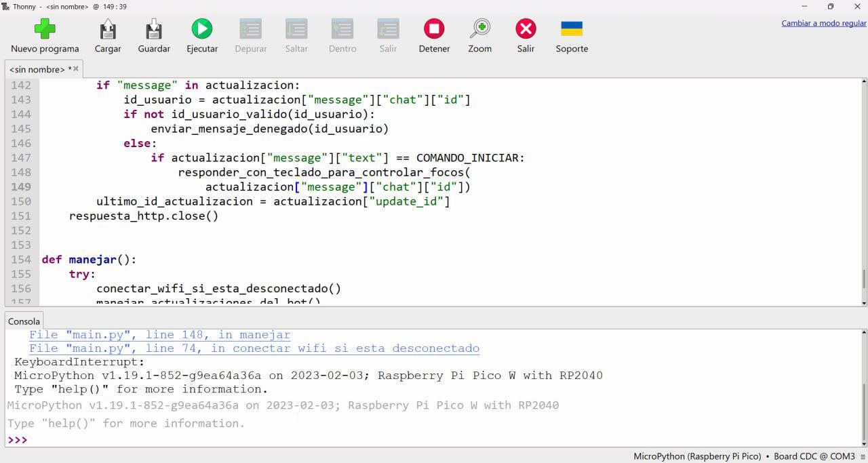This screenshot has height=463, width=868.
Task: Follow the Cambiar a modo regular link
Action: click(823, 23)
